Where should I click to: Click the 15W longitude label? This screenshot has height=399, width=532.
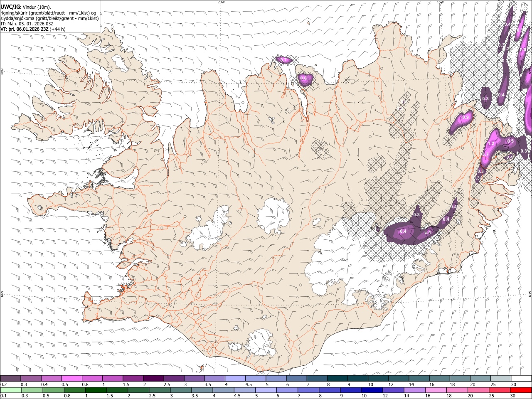pos(440,2)
